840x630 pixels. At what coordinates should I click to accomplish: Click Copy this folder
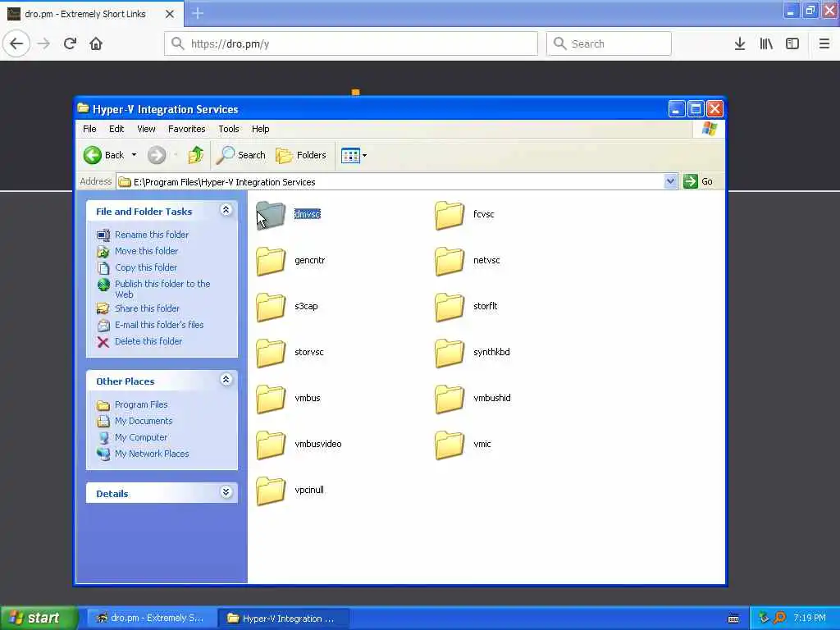146,267
